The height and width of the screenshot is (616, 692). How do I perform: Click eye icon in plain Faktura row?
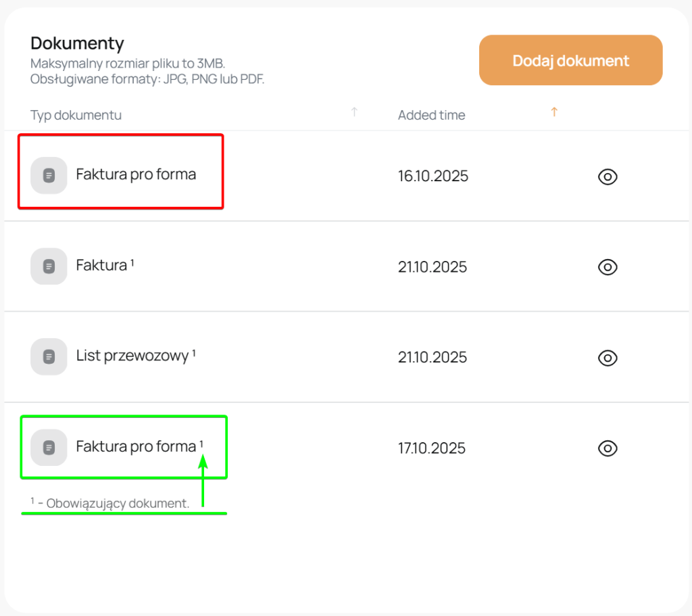tap(608, 267)
